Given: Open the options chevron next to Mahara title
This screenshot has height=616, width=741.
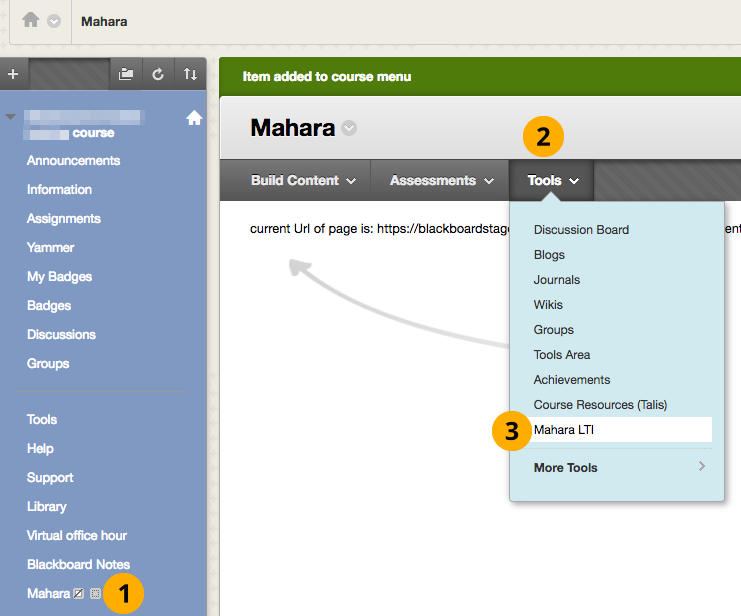Looking at the screenshot, I should pos(348,128).
